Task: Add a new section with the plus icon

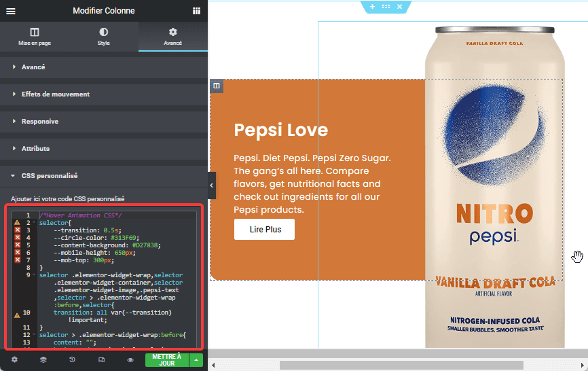Action: pos(372,7)
